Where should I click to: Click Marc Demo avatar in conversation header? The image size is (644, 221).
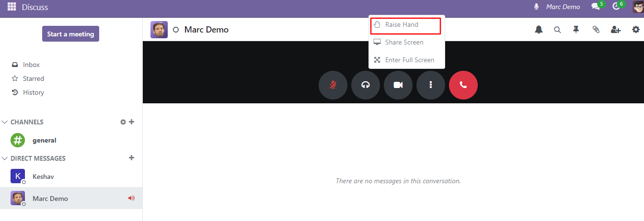(x=159, y=30)
